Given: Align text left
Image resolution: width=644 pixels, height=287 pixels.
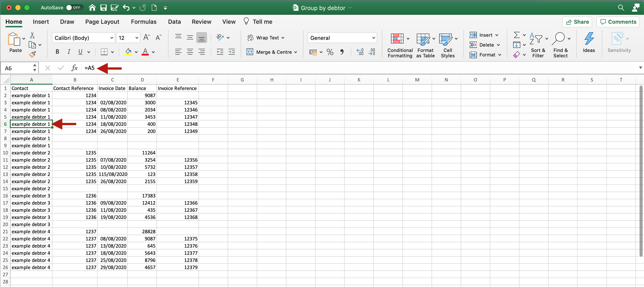Looking at the screenshot, I should [178, 52].
